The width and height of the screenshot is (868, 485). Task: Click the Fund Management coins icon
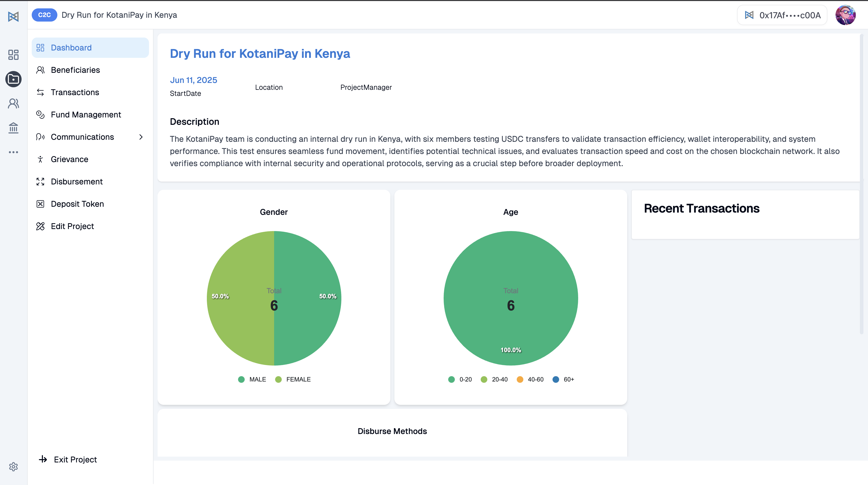point(40,114)
